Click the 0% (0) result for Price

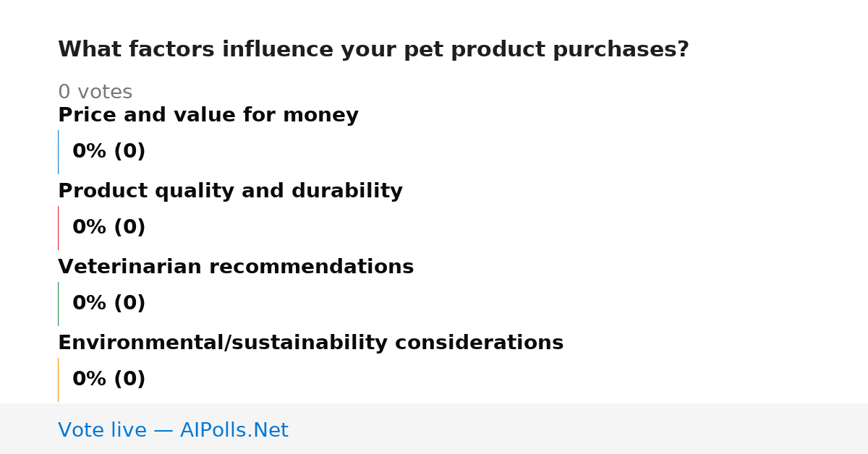point(109,152)
